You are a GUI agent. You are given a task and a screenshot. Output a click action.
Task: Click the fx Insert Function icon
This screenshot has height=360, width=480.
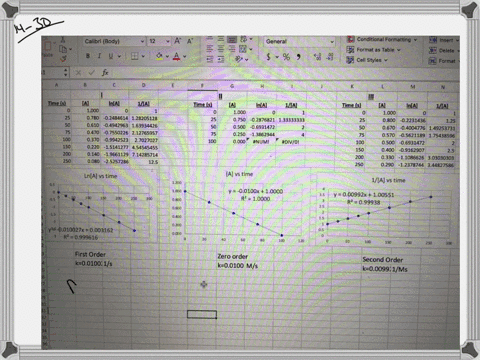[x=105, y=72]
